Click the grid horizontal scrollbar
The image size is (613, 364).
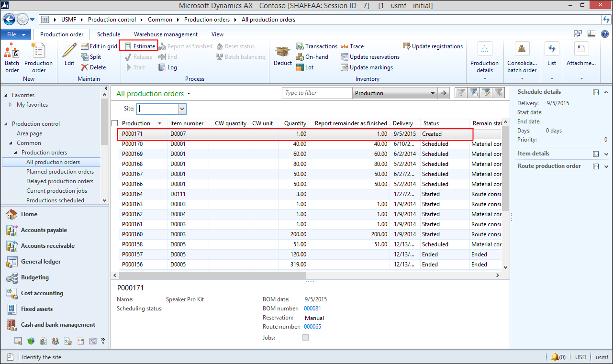pyautogui.click(x=212, y=276)
